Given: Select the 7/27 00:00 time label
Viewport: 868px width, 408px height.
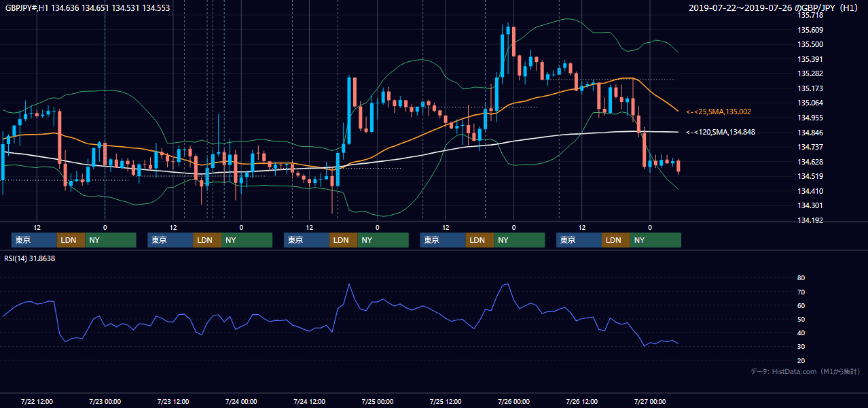Looking at the screenshot, I should pos(649,401).
